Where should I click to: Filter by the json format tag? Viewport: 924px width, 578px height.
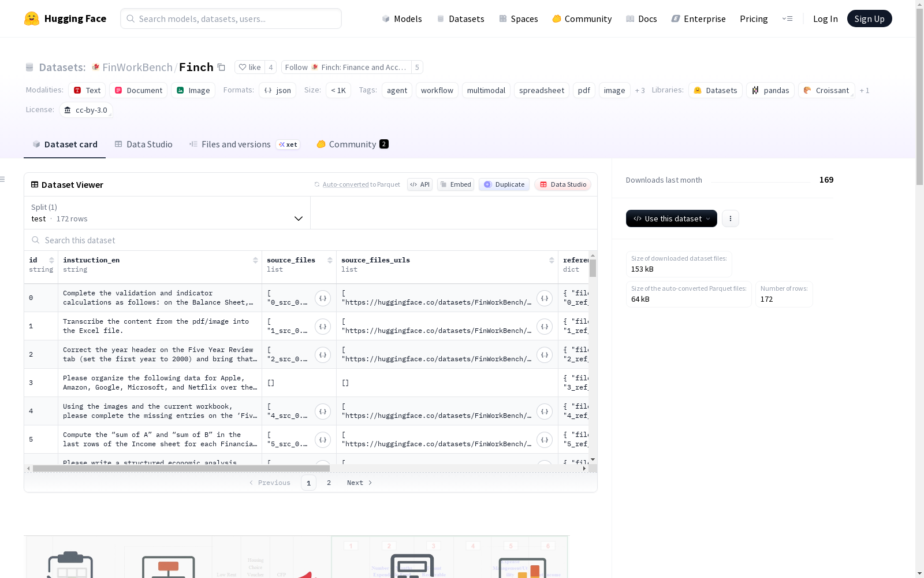pyautogui.click(x=277, y=90)
